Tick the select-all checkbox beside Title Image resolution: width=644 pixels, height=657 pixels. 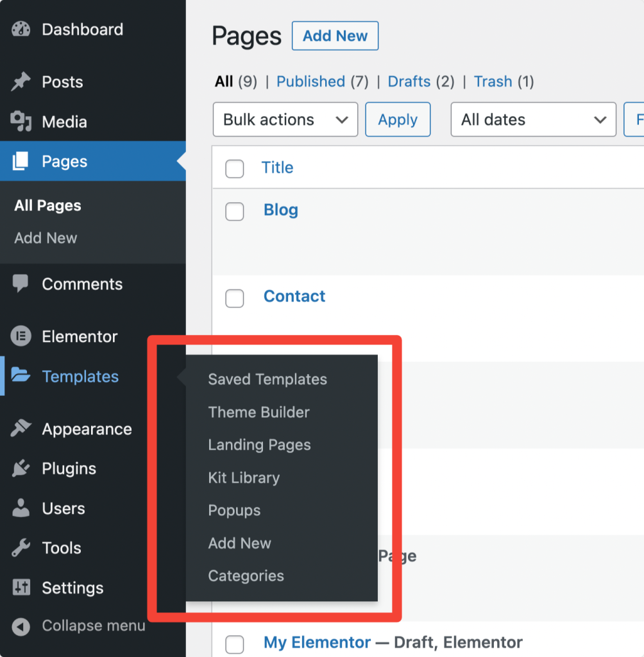click(x=235, y=169)
